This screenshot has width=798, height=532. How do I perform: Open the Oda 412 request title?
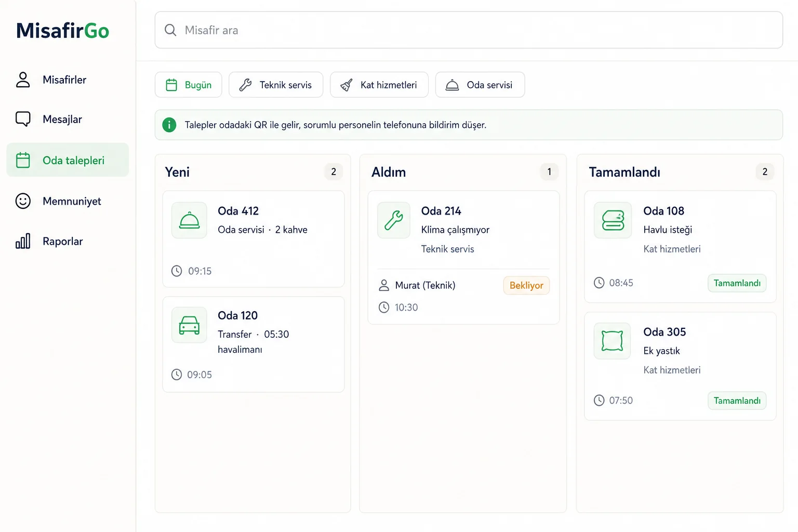(x=238, y=211)
